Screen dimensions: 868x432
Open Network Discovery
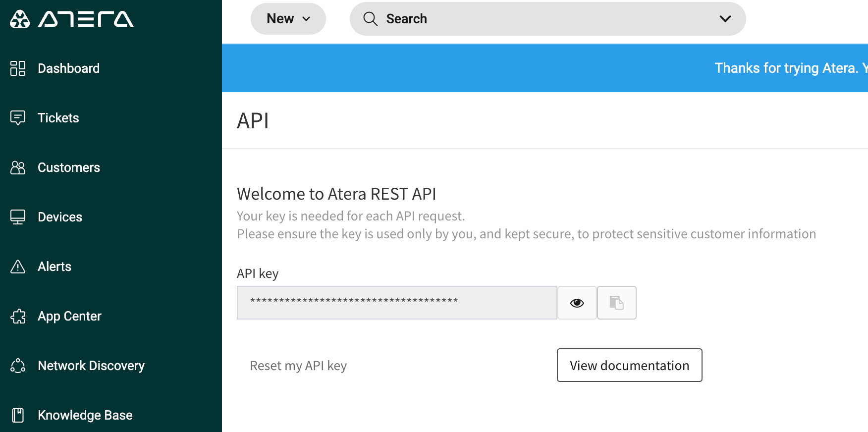[91, 366]
